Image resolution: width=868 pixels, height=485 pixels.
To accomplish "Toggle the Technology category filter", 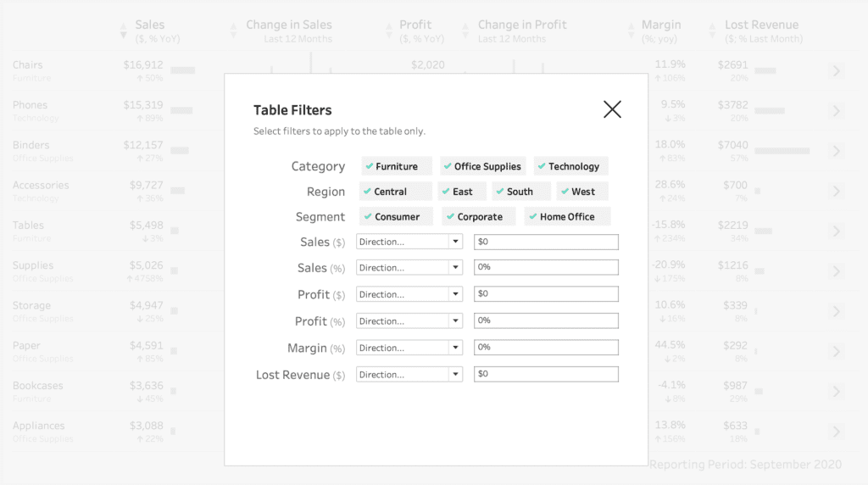I will pos(570,166).
